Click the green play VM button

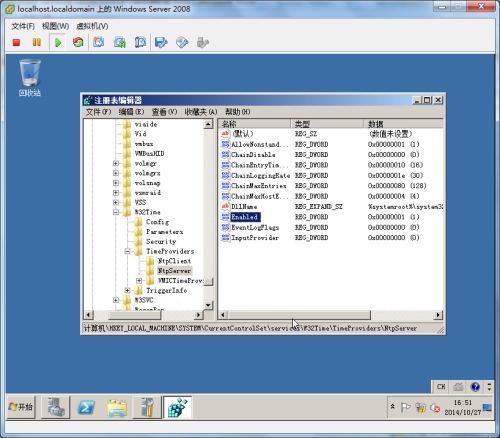tap(58, 42)
